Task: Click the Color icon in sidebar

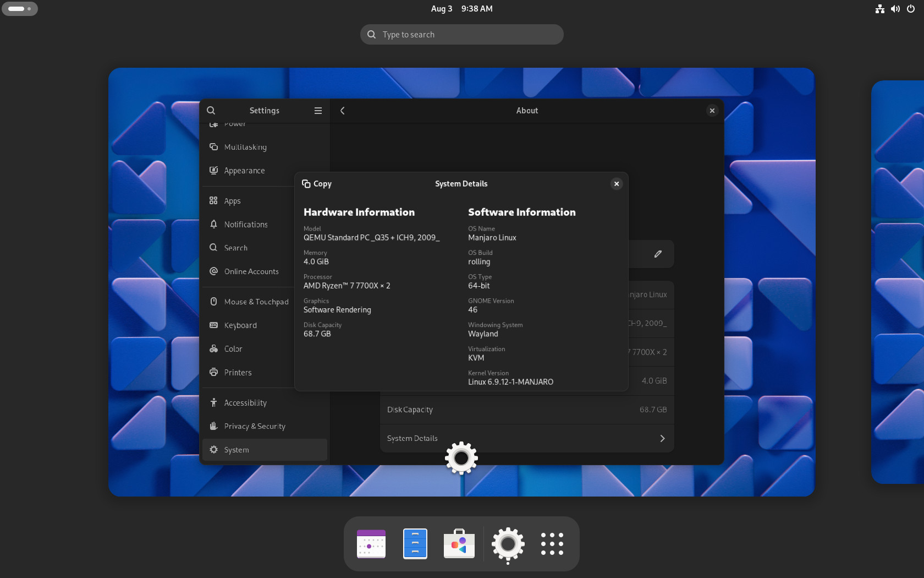Action: 213,349
